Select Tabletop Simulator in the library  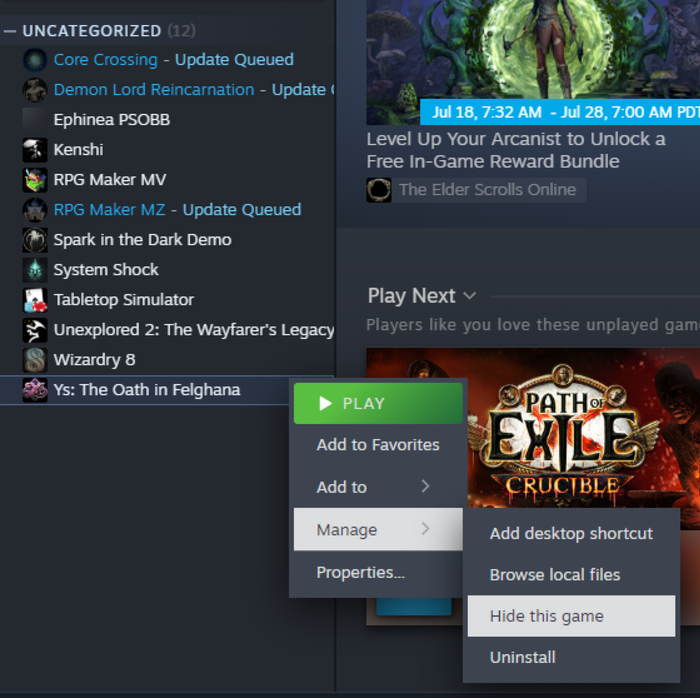point(167,299)
